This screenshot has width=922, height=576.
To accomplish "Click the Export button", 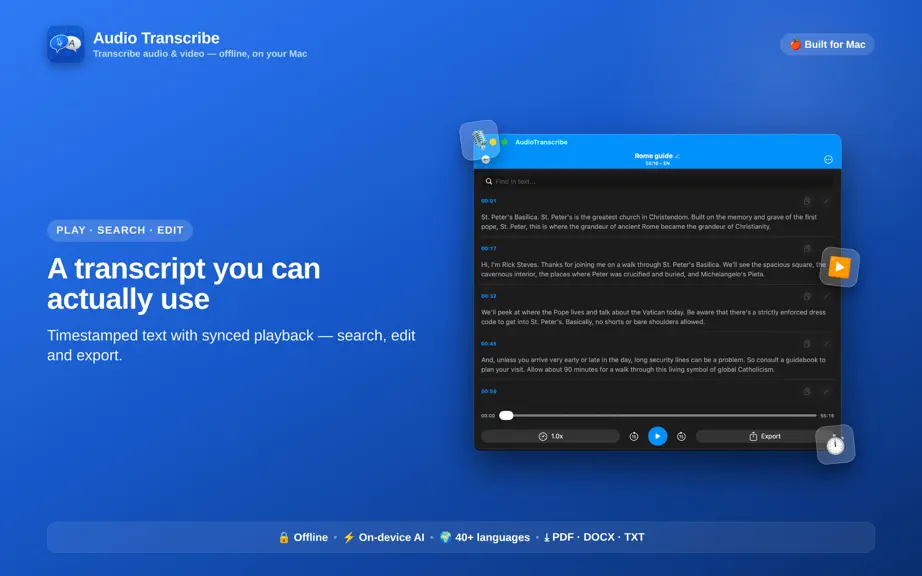I will [764, 436].
